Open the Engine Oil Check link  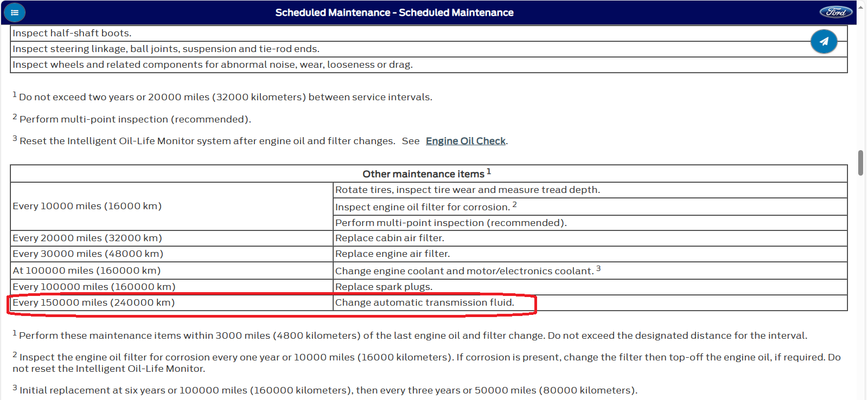click(x=465, y=141)
